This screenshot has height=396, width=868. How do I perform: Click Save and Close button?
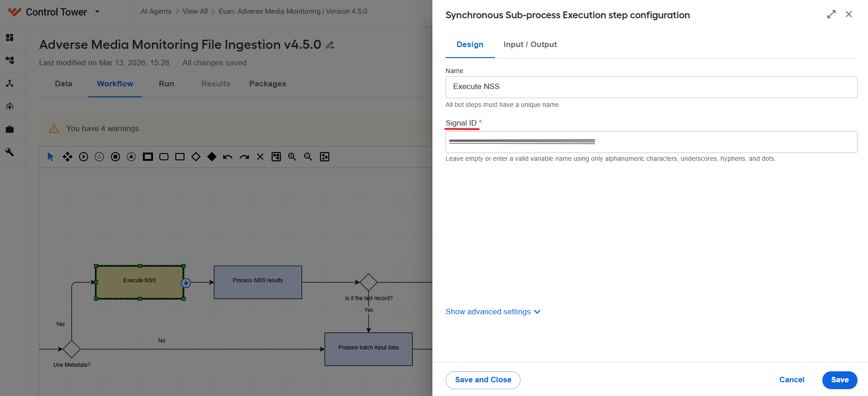coord(483,380)
